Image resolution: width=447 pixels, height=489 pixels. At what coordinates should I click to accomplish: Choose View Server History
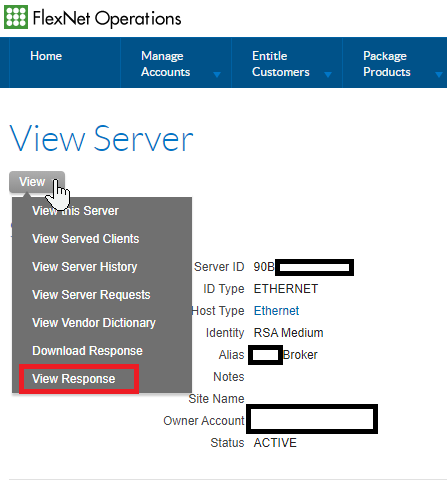coord(85,267)
